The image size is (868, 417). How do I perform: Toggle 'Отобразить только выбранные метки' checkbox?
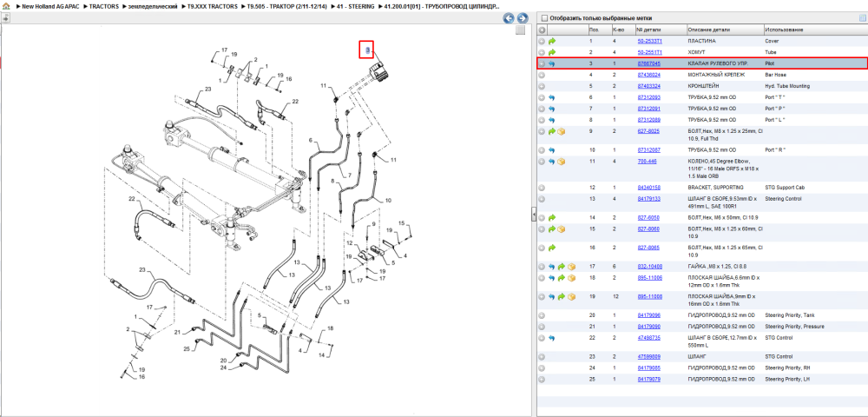coord(544,17)
